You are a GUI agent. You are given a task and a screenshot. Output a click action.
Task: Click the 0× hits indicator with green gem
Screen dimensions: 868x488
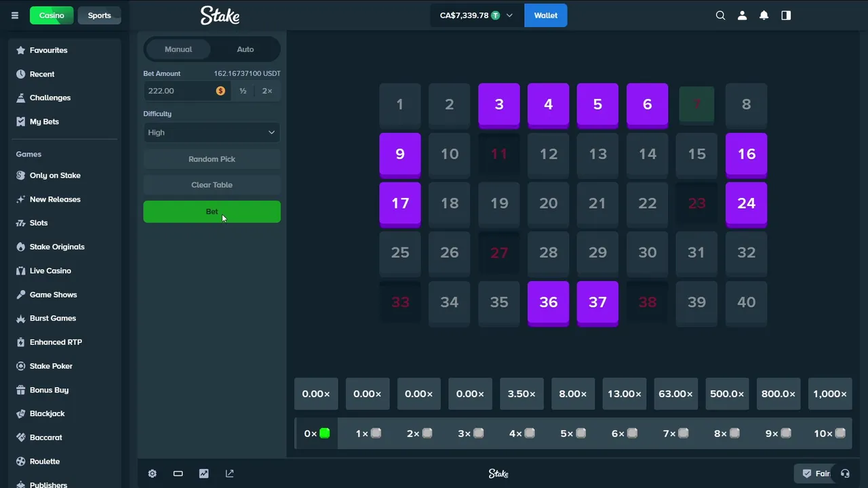point(317,434)
